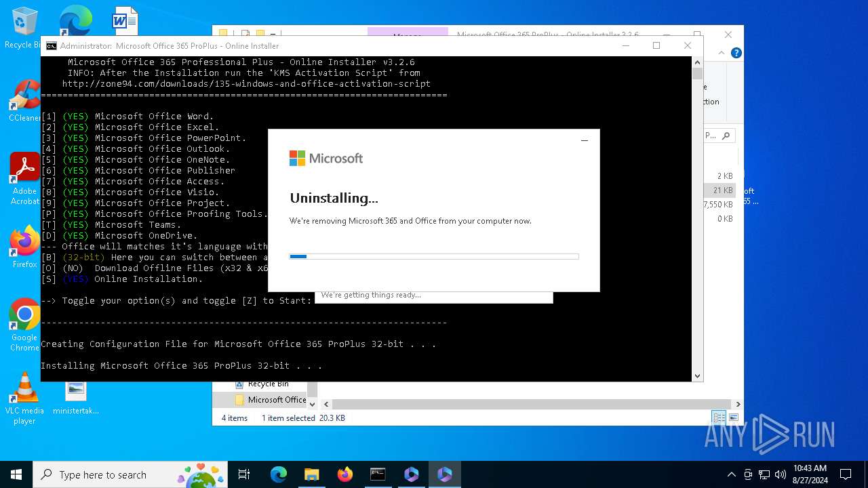
Task: Open the Recycle Bin desktop icon
Action: [x=23, y=27]
